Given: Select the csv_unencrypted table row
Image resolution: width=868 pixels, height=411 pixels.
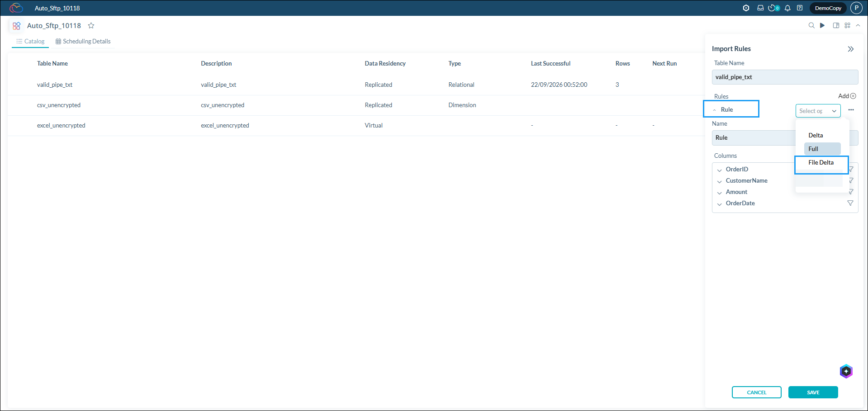Looking at the screenshot, I should (356, 105).
